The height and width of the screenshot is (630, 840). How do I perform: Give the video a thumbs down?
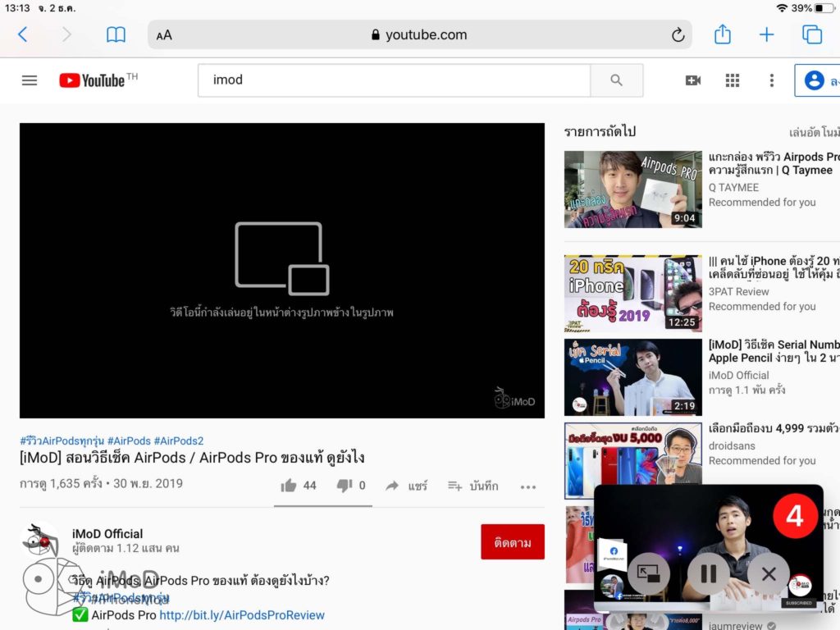[x=342, y=485]
